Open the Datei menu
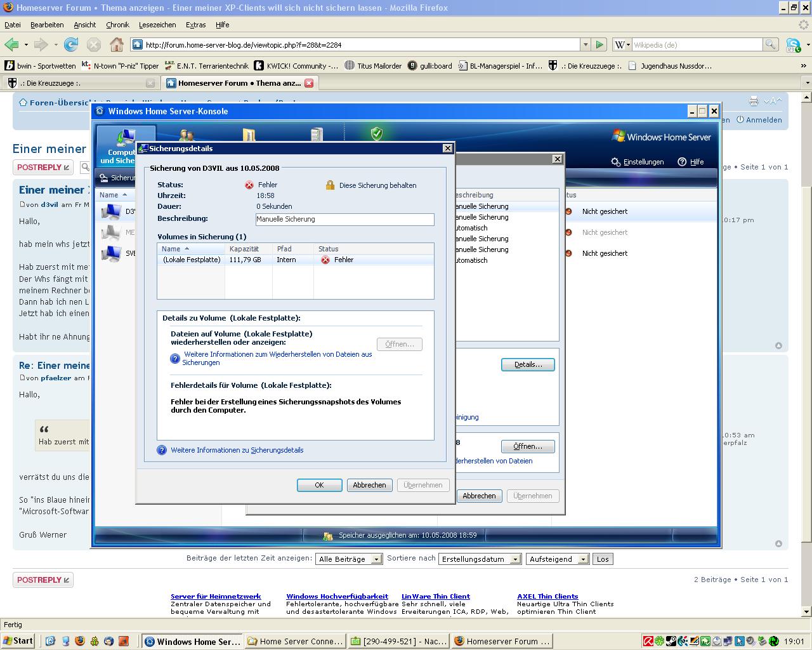The width and height of the screenshot is (812, 650). pos(13,25)
